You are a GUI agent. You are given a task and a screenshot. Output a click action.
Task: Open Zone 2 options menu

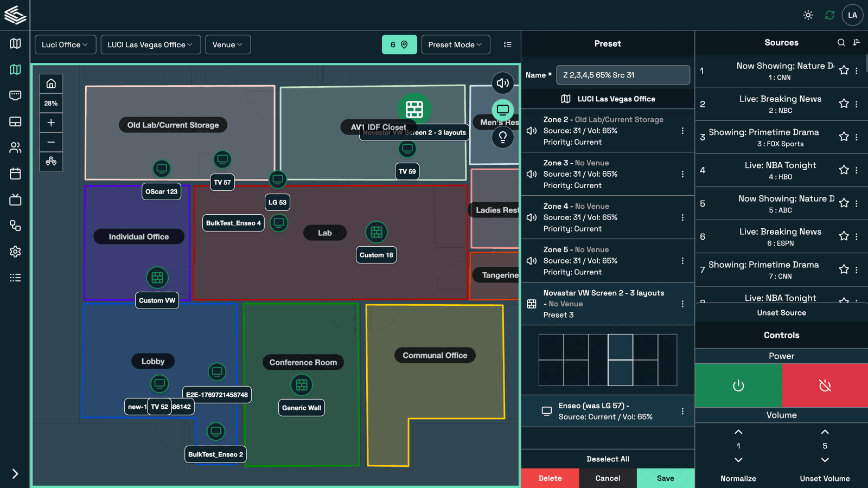click(682, 131)
